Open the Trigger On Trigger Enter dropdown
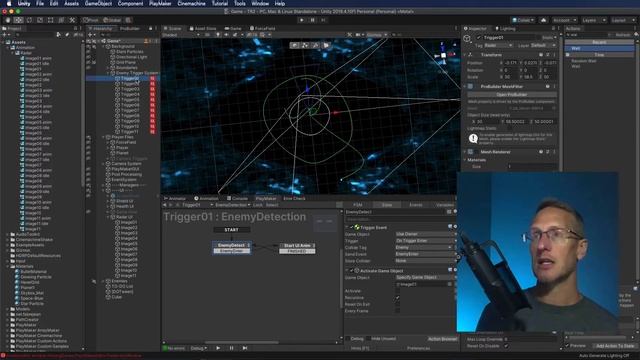640x360 pixels. coord(425,241)
